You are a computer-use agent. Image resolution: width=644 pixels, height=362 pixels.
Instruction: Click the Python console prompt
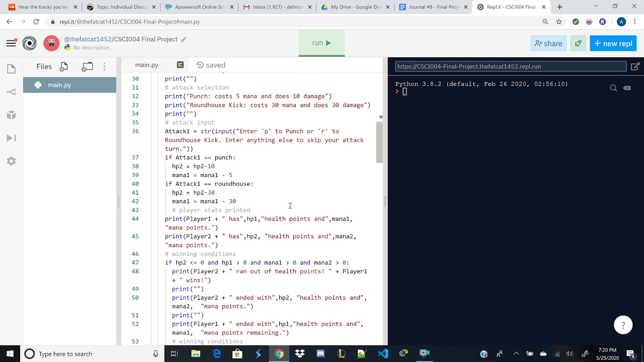coord(404,92)
